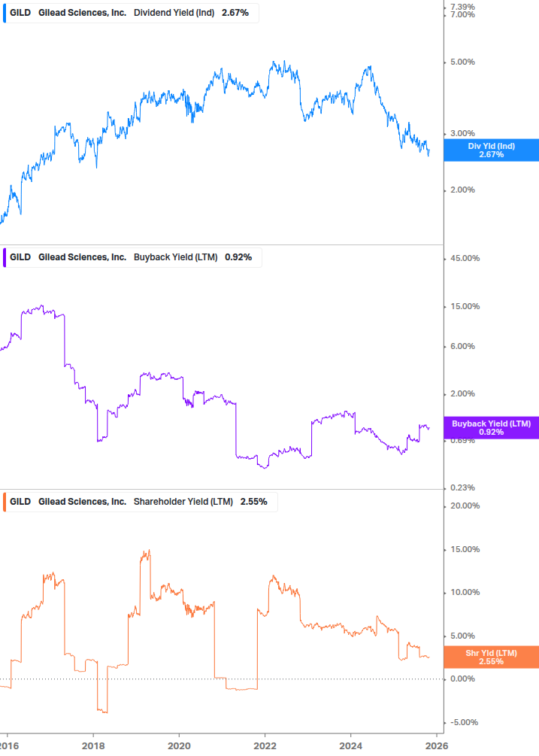Click the 6.00% tick on the buyback yield axis
This screenshot has height=756, width=539.
click(x=462, y=347)
